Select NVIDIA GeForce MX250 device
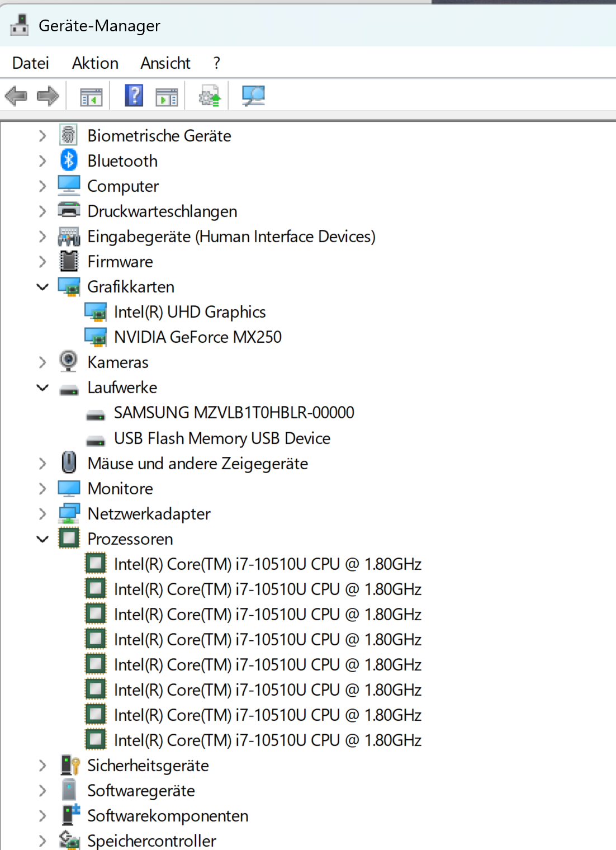Viewport: 616px width, 850px height. (198, 337)
